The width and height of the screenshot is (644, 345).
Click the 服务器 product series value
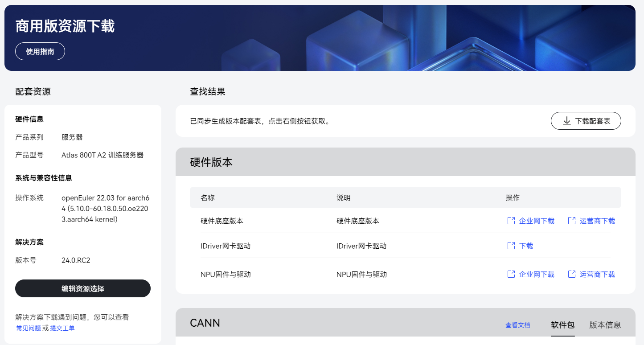coord(72,137)
